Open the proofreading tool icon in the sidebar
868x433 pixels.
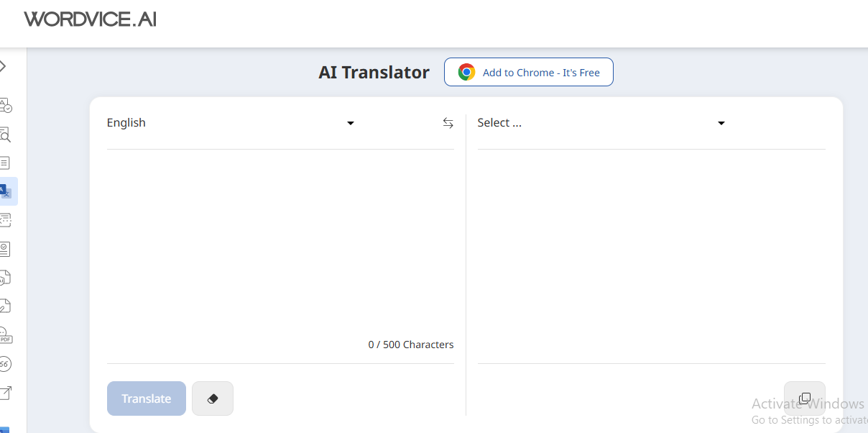pyautogui.click(x=6, y=106)
